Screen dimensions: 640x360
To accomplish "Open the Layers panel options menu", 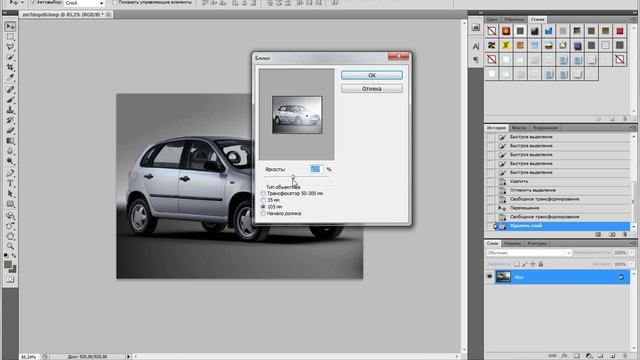I will point(633,243).
